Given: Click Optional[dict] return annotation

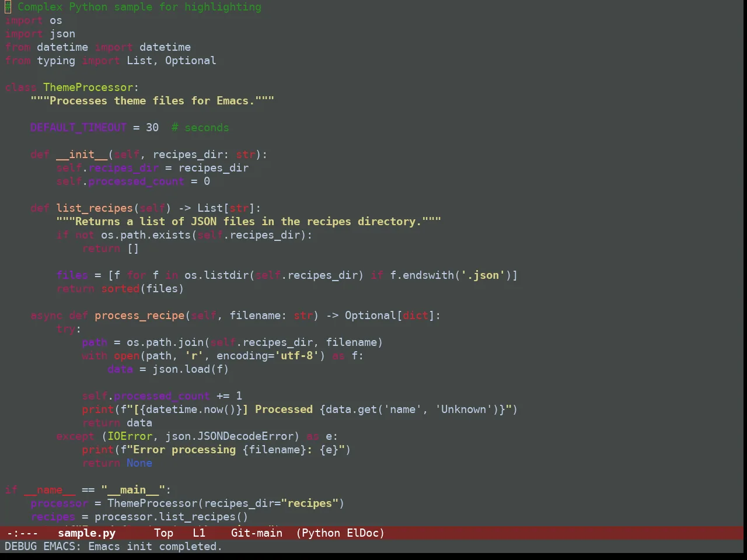Looking at the screenshot, I should (x=390, y=316).
